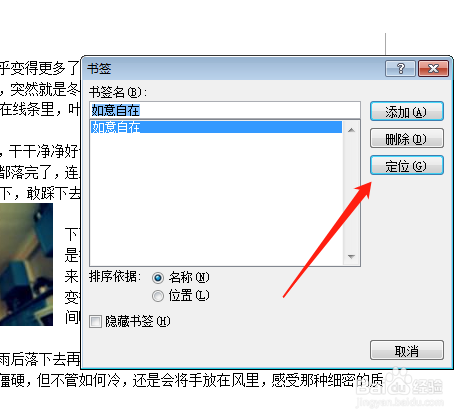Click the 取消 button
This screenshot has width=473, height=420.
coord(407,350)
